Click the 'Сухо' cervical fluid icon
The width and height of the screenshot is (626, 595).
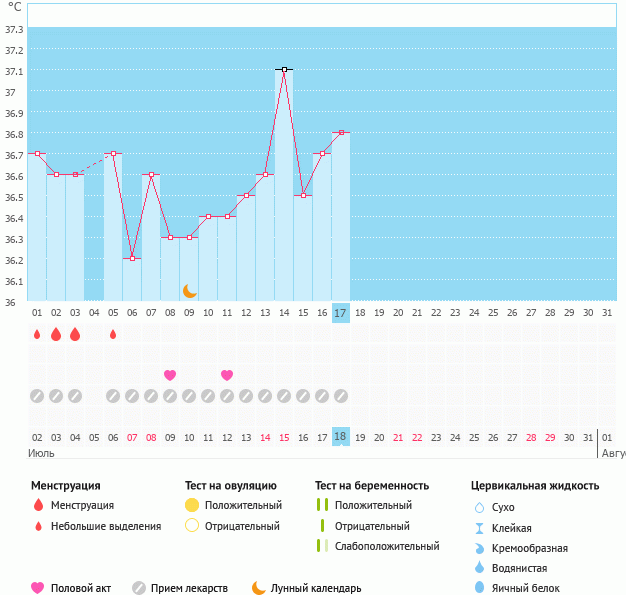pos(480,507)
